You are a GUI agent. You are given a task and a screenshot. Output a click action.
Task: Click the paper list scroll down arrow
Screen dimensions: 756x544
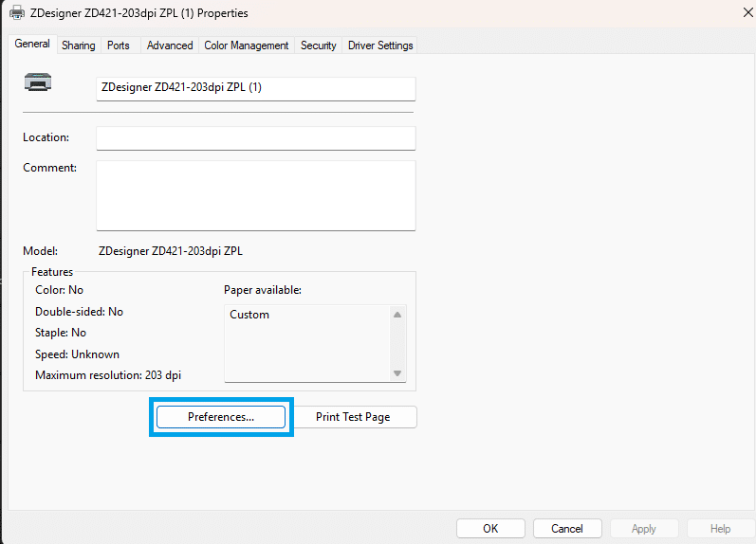[x=397, y=373]
